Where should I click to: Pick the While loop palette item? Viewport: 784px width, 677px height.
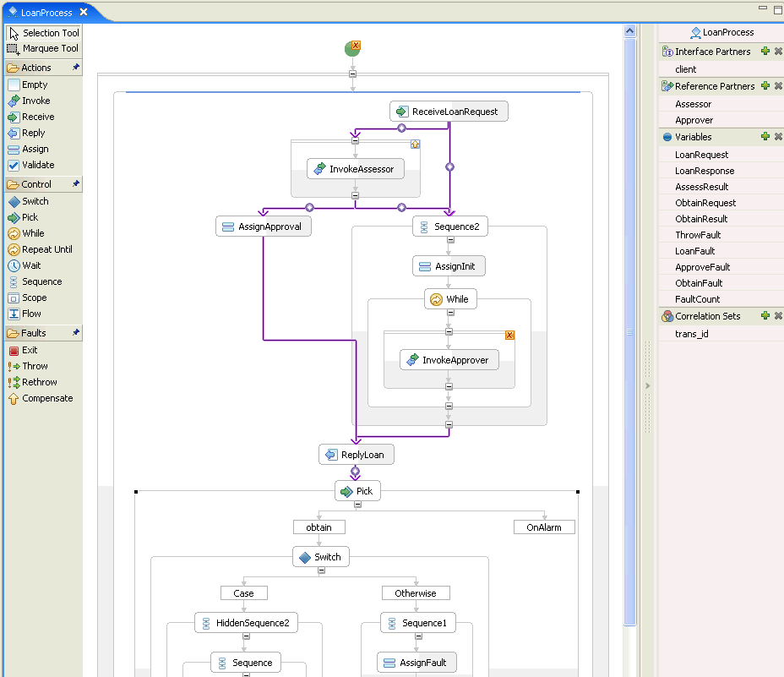point(34,233)
